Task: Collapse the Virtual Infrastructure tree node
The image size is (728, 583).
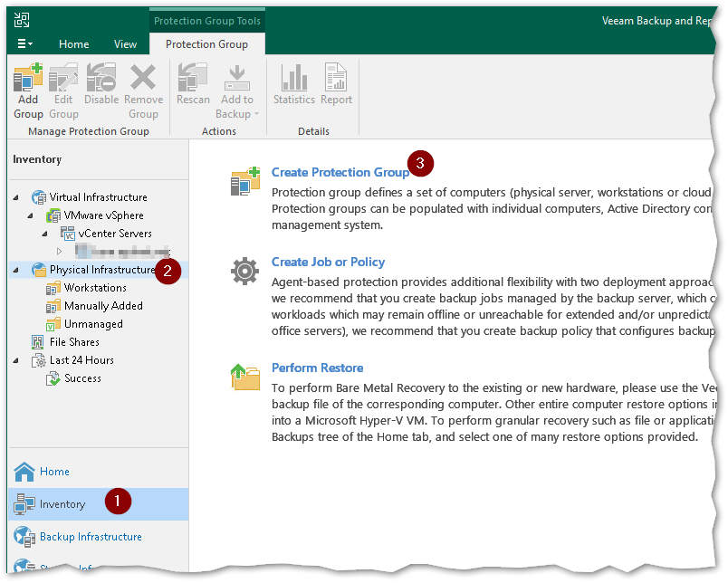Action: pos(15,197)
